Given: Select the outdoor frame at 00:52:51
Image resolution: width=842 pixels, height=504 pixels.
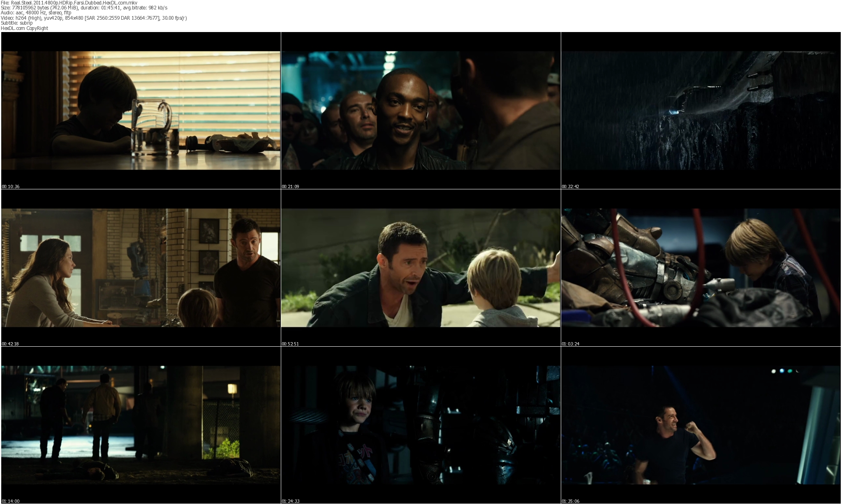Looking at the screenshot, I should [421, 267].
